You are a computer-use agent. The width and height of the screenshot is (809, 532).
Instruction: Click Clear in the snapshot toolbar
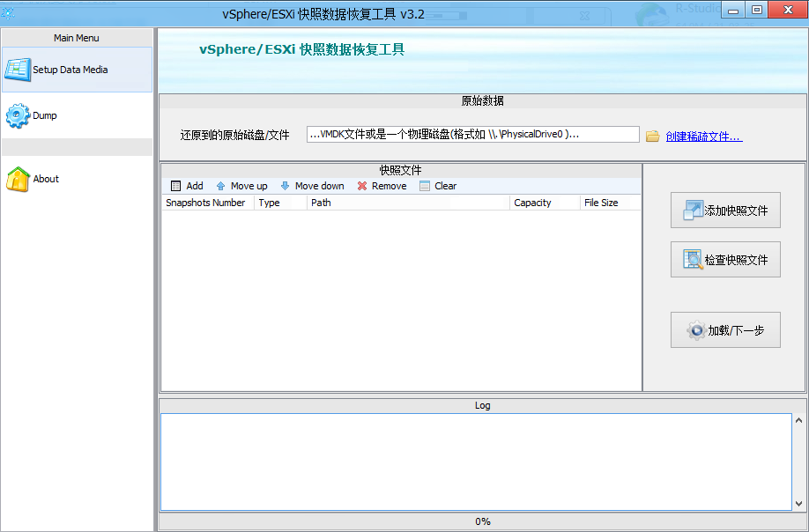pyautogui.click(x=438, y=186)
